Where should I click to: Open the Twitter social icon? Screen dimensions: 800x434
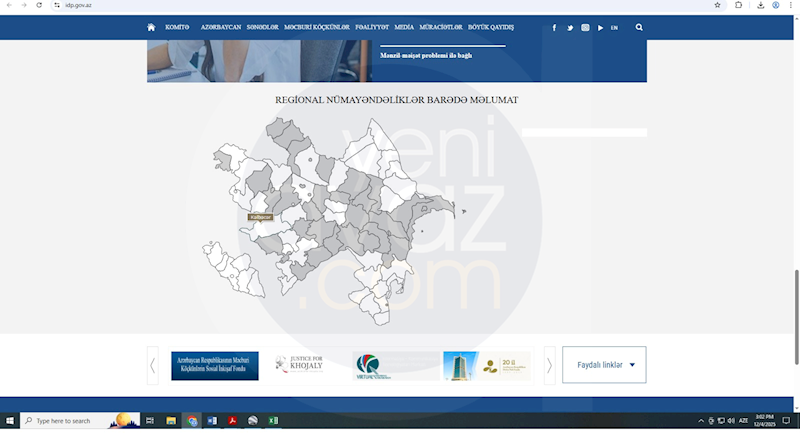570,28
